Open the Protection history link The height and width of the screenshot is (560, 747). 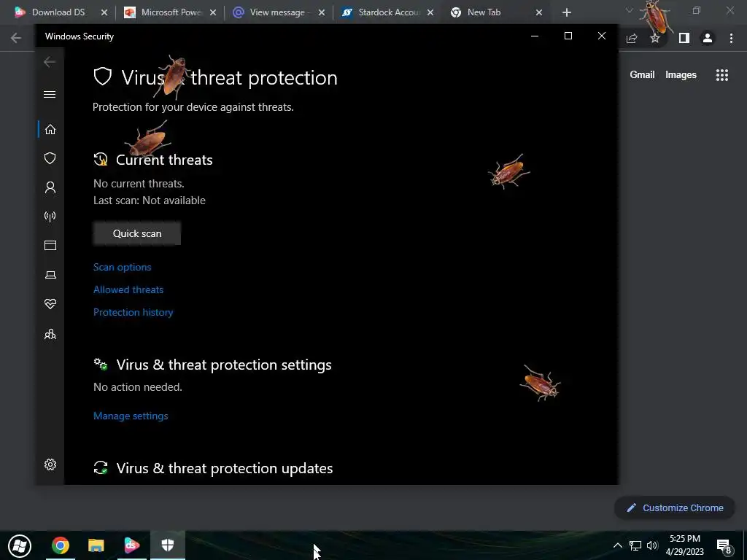[x=133, y=312]
